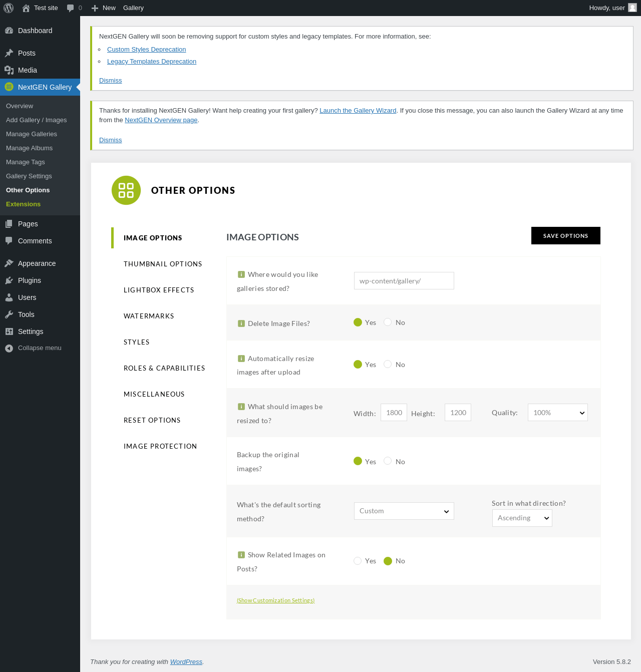The height and width of the screenshot is (672, 641).
Task: Open the Launch the Gallery Wizard link
Action: [358, 111]
